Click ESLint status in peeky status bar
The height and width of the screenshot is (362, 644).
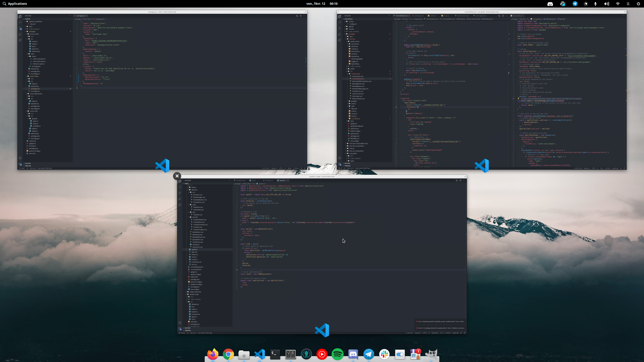448,333
